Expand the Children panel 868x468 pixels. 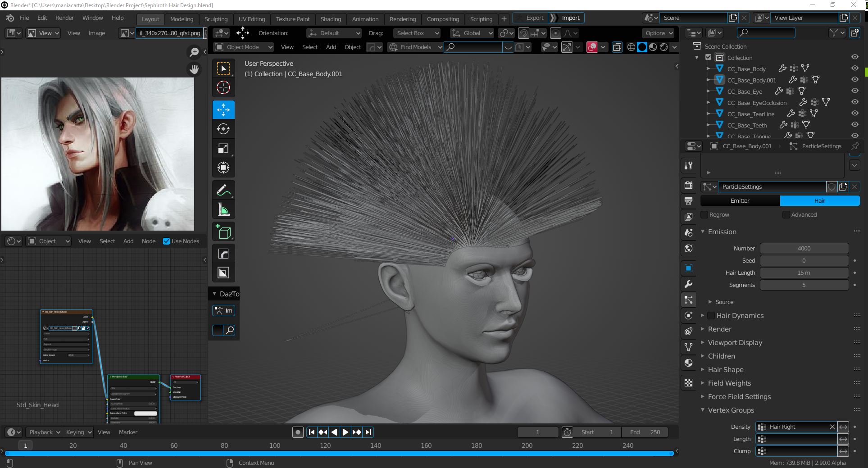(721, 356)
